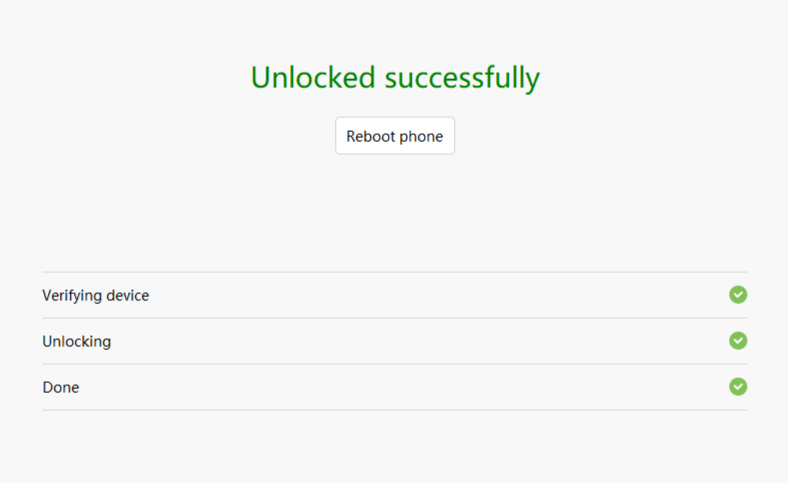
Task: Click the green check beside Unlocking
Action: point(738,341)
